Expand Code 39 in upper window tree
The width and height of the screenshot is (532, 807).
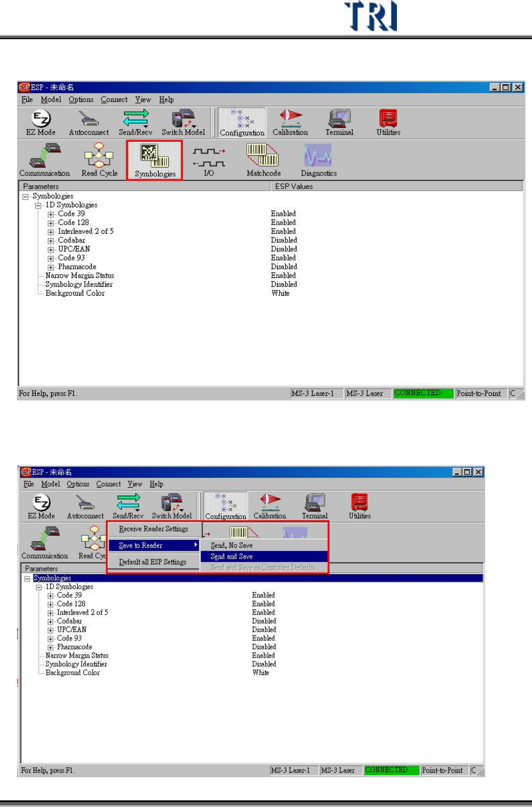click(51, 215)
